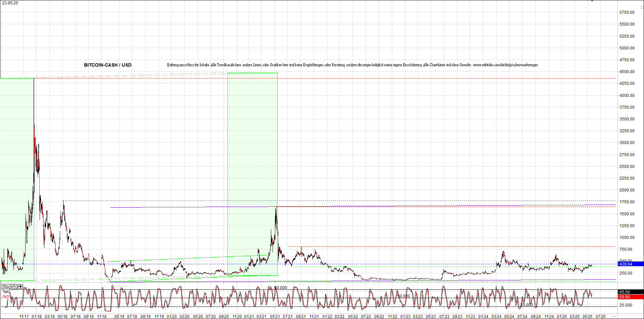The image size is (644, 319).
Task: Click the Sto(9/5) indicator label
Action: click(10, 286)
